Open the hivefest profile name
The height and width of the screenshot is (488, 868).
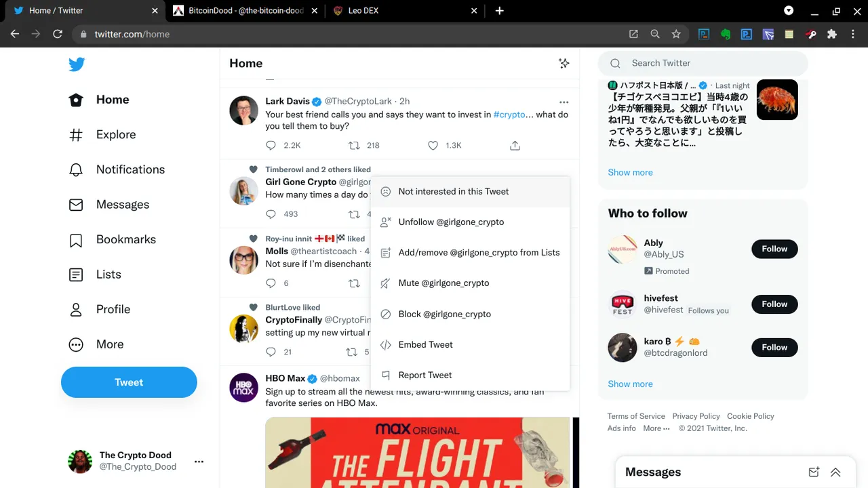661,298
